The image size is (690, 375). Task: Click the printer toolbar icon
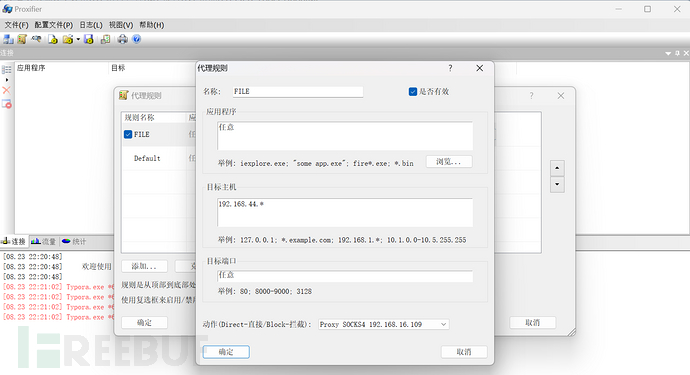pyautogui.click(x=123, y=39)
